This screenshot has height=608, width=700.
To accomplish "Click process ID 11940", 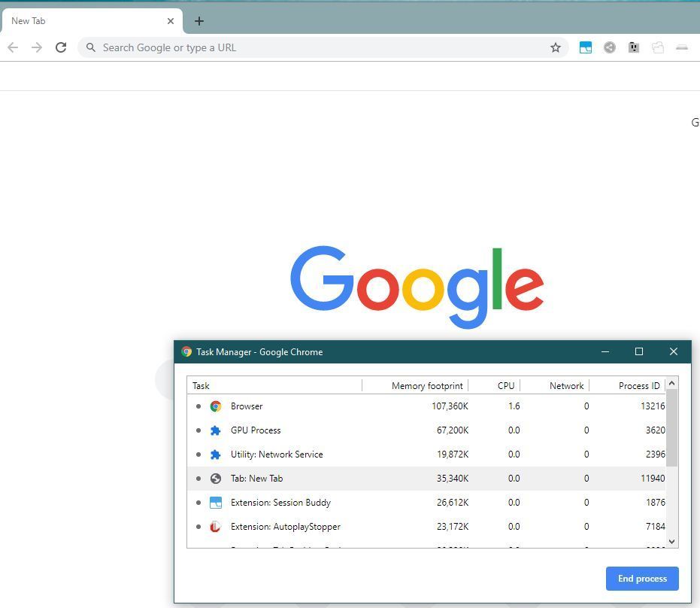I will tap(653, 479).
